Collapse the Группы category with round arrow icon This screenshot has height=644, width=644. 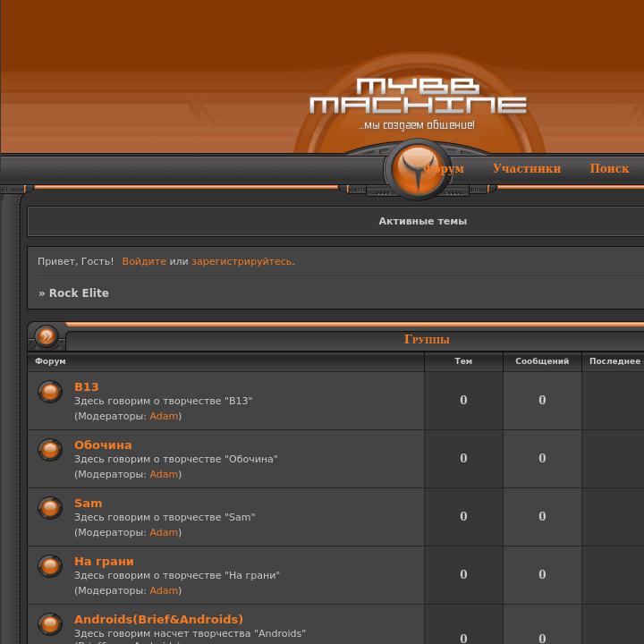47,336
